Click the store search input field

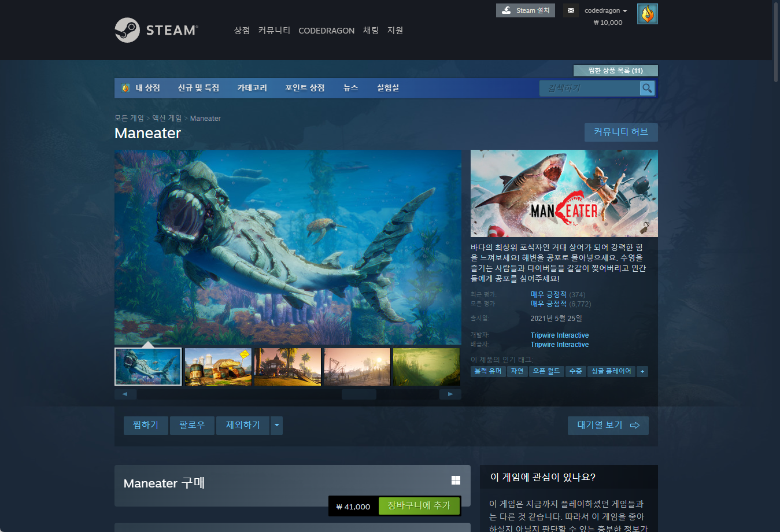(590, 88)
